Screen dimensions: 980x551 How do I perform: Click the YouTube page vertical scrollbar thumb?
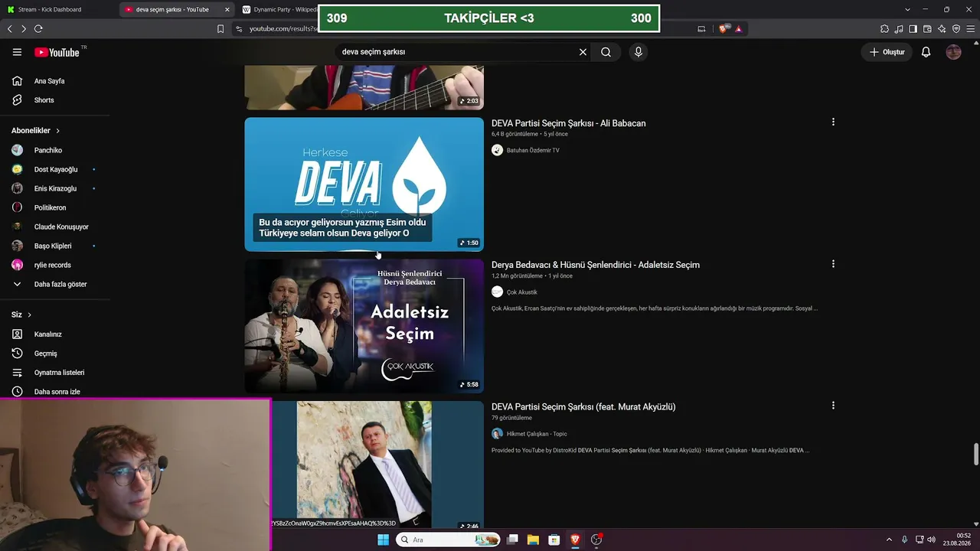click(976, 453)
